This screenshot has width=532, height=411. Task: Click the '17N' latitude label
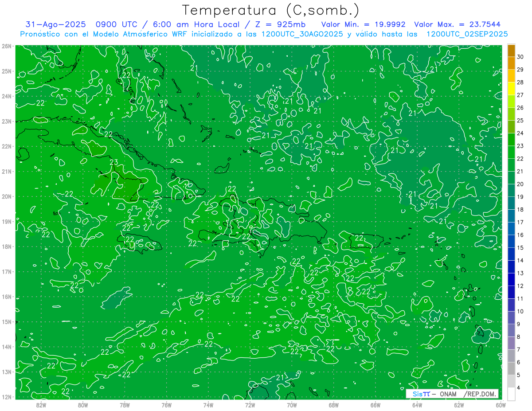point(7,271)
